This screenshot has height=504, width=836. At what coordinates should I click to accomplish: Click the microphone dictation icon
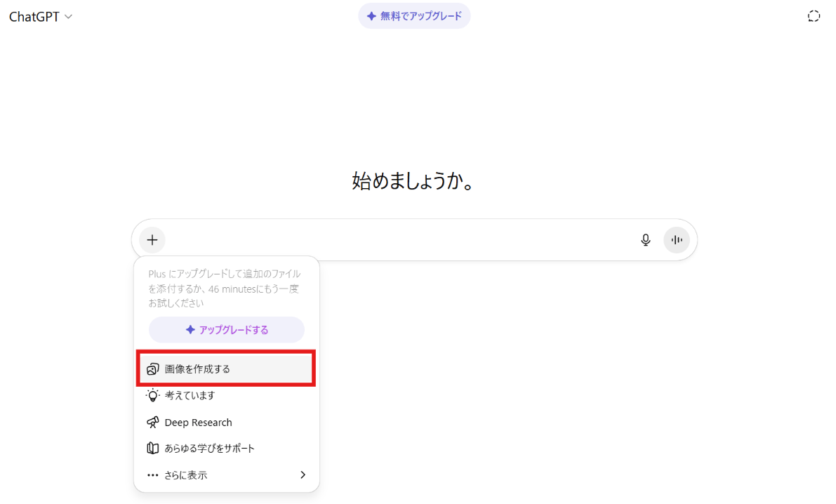click(646, 240)
